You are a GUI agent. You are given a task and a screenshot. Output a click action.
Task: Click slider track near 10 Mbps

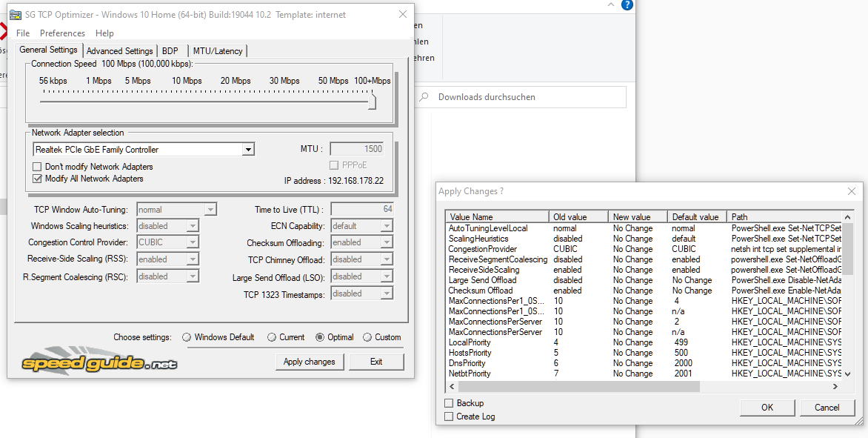187,102
